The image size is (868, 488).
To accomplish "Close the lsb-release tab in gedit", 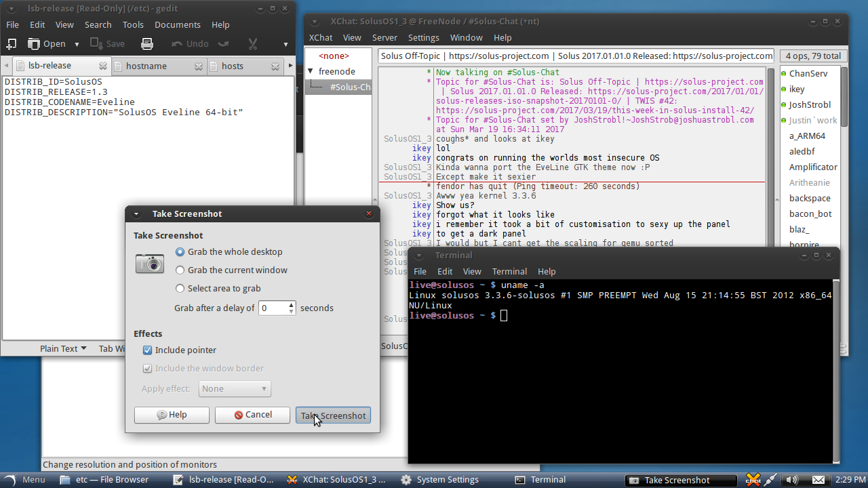I will 103,66.
